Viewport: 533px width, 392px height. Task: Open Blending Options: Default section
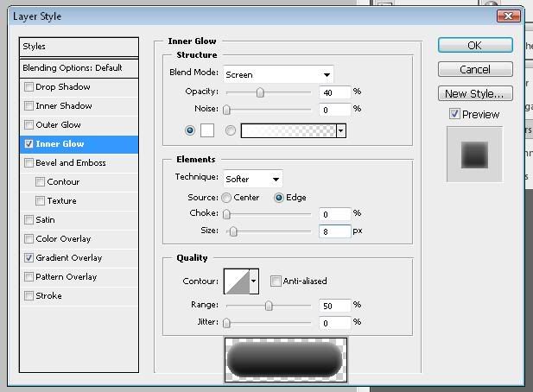pyautogui.click(x=79, y=67)
